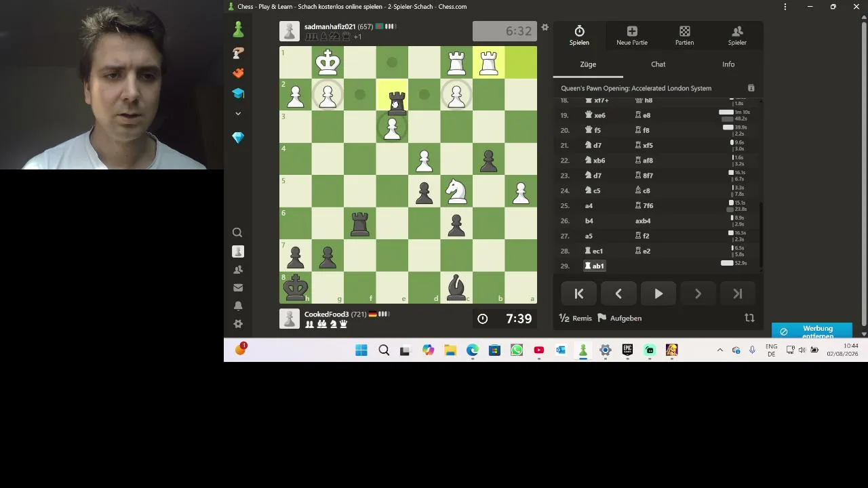Show hidden system tray icons
868x488 pixels.
coord(719,350)
